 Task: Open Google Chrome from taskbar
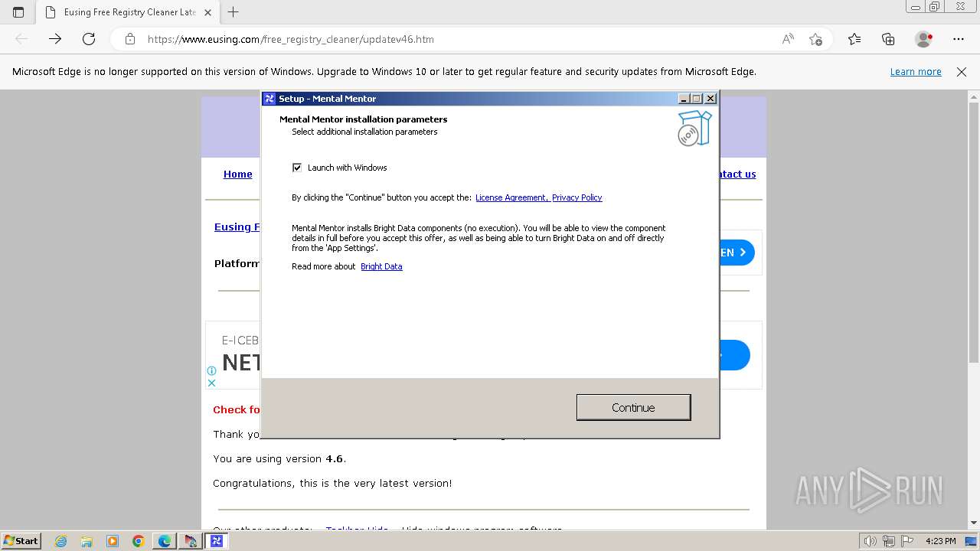tap(138, 541)
